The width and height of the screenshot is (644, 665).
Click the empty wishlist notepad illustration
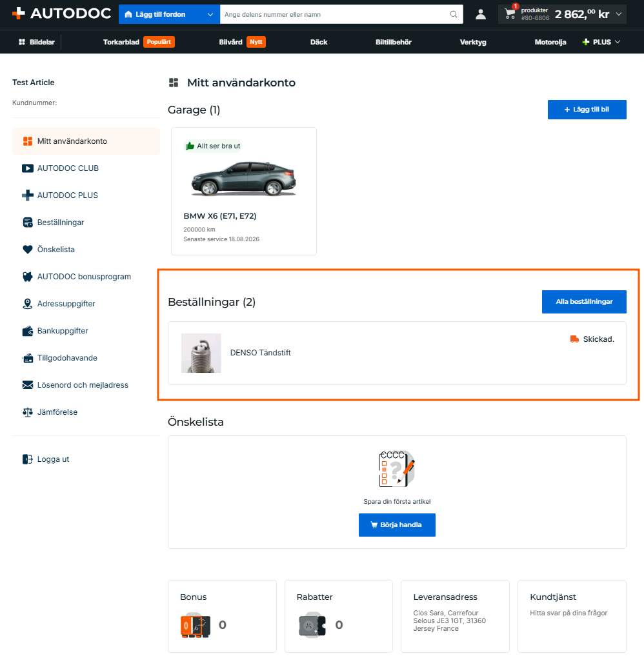[397, 469]
